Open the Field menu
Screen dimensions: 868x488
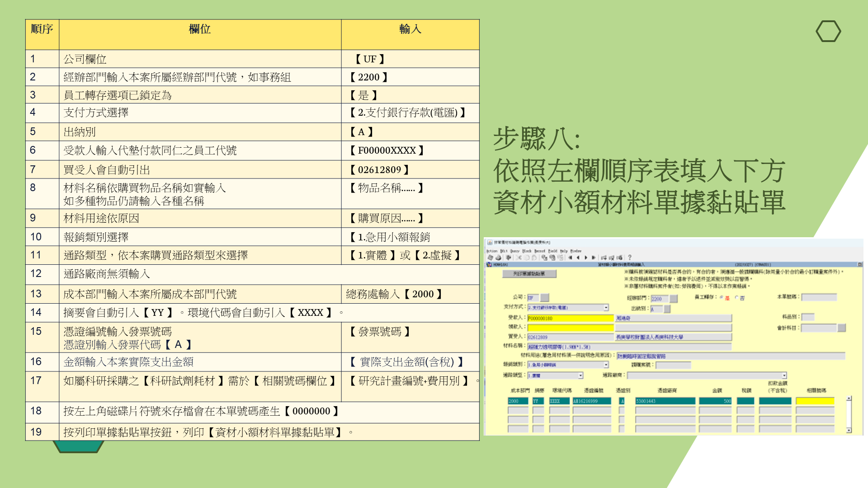point(553,251)
